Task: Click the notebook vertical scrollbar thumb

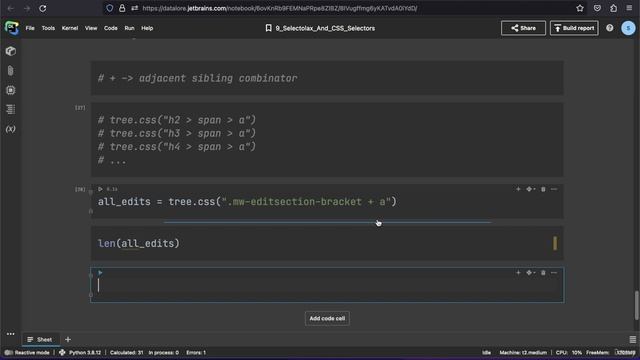Action: (636, 305)
